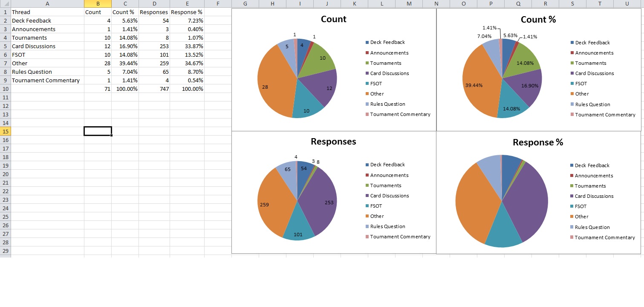Click the 14.08% label on green Count % slice
The height and width of the screenshot is (307, 644).
tap(525, 63)
